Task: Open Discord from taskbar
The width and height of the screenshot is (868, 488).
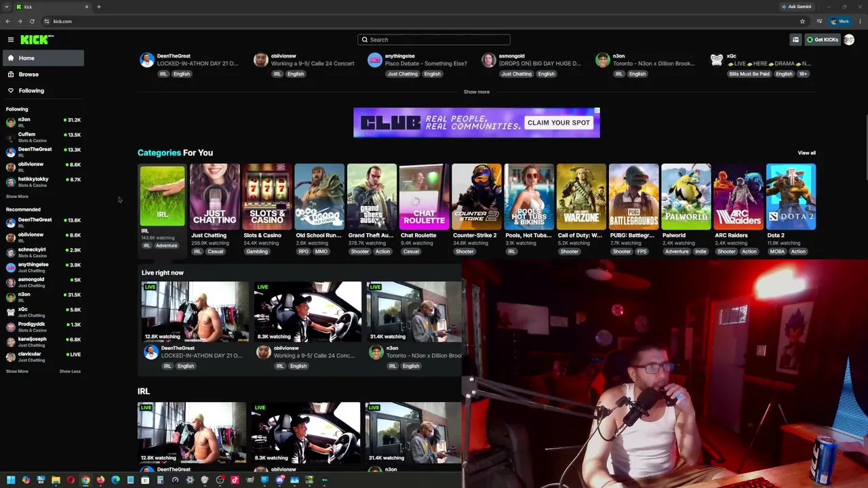Action: pos(279,481)
